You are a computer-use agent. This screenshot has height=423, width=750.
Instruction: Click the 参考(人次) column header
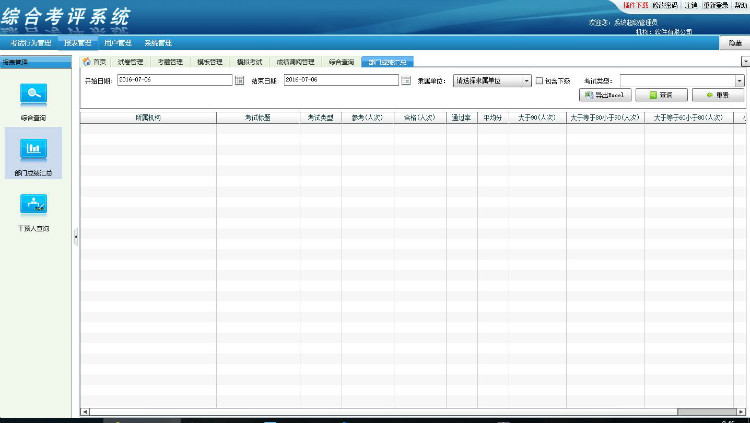tap(368, 118)
